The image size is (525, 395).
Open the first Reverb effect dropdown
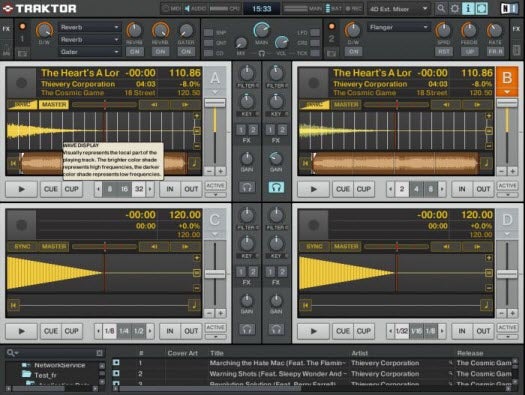point(89,27)
